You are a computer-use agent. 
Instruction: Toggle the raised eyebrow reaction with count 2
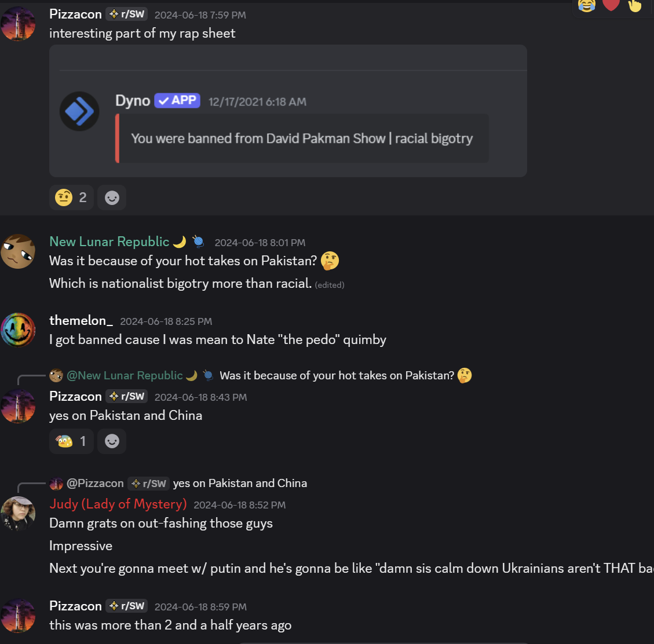(71, 198)
